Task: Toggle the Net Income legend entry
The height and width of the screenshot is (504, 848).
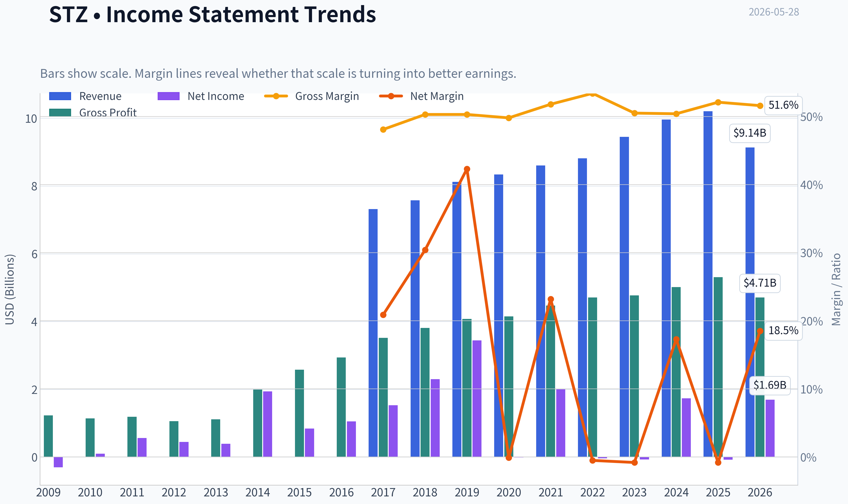Action: click(201, 96)
